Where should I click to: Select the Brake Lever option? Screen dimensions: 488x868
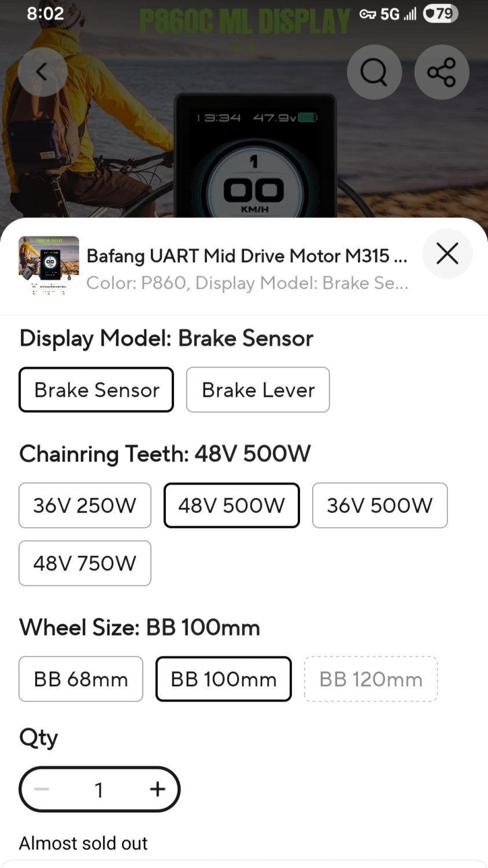(257, 389)
